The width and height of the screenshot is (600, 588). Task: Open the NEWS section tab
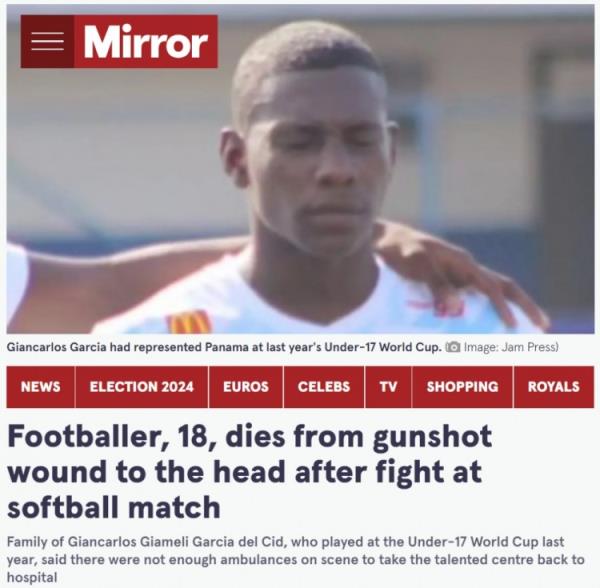click(x=41, y=387)
